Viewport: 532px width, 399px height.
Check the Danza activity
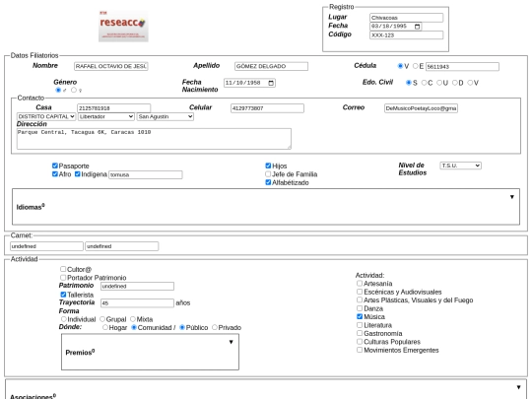(x=360, y=308)
